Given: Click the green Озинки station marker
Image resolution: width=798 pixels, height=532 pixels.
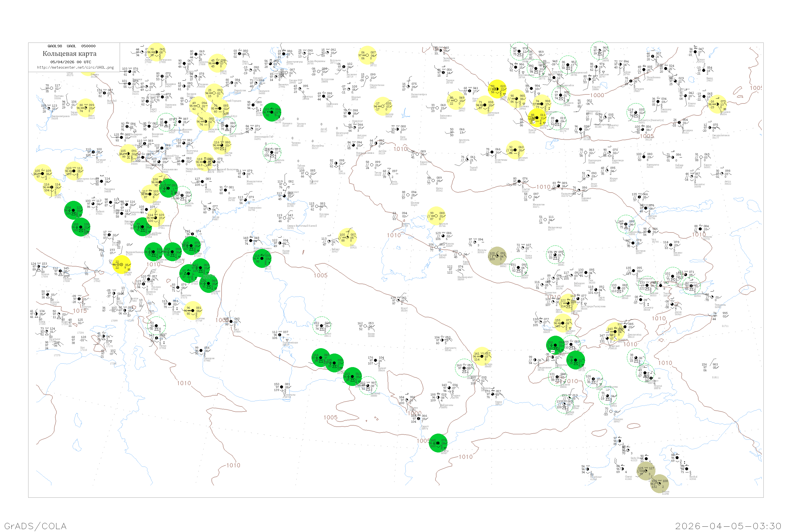Looking at the screenshot, I should coord(272,112).
